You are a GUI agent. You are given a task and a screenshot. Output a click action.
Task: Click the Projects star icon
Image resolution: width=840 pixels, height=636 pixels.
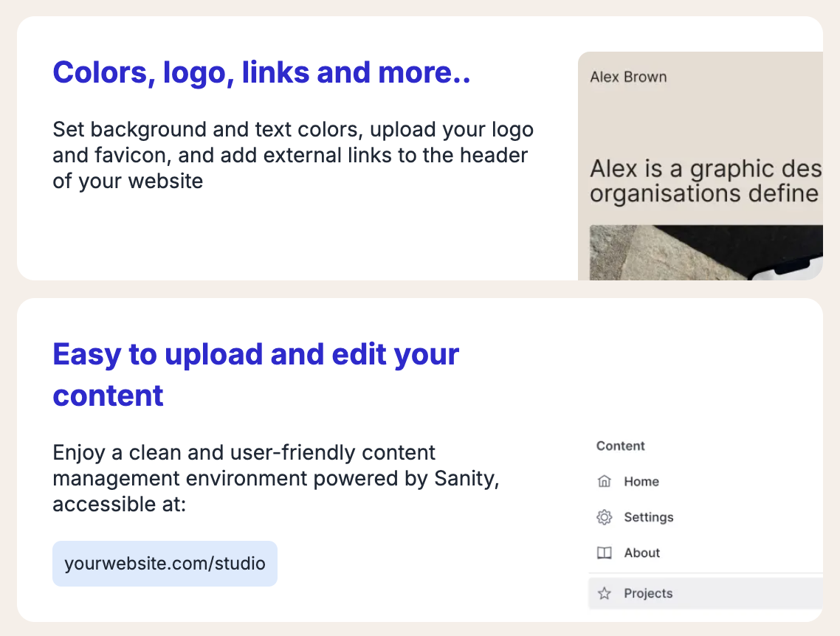coord(604,593)
